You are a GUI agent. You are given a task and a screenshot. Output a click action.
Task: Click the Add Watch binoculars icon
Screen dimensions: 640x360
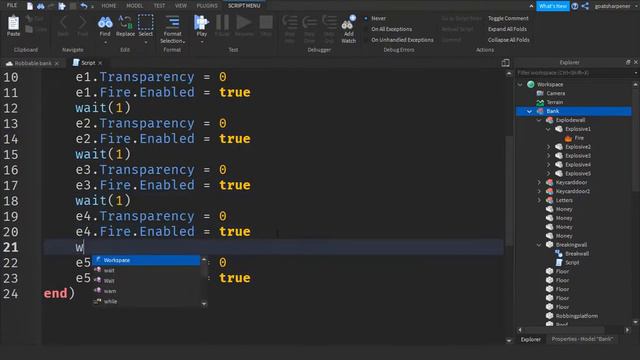348,23
